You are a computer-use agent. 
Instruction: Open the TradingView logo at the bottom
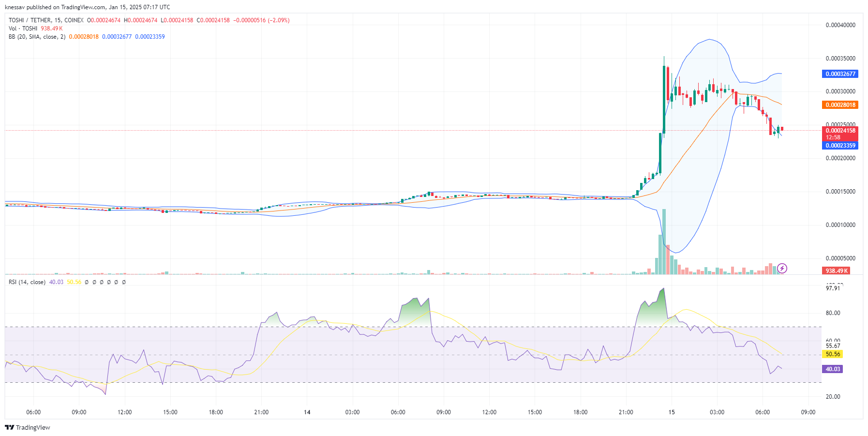click(27, 427)
